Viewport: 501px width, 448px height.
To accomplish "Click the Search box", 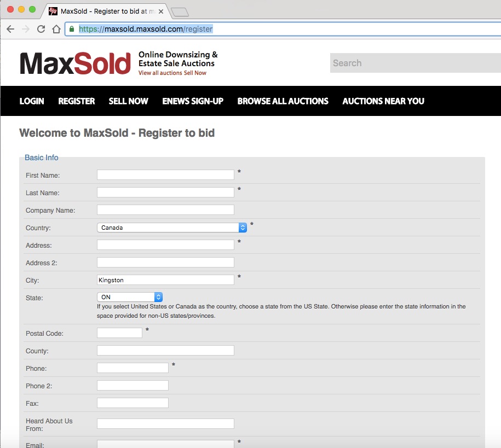I will [416, 63].
